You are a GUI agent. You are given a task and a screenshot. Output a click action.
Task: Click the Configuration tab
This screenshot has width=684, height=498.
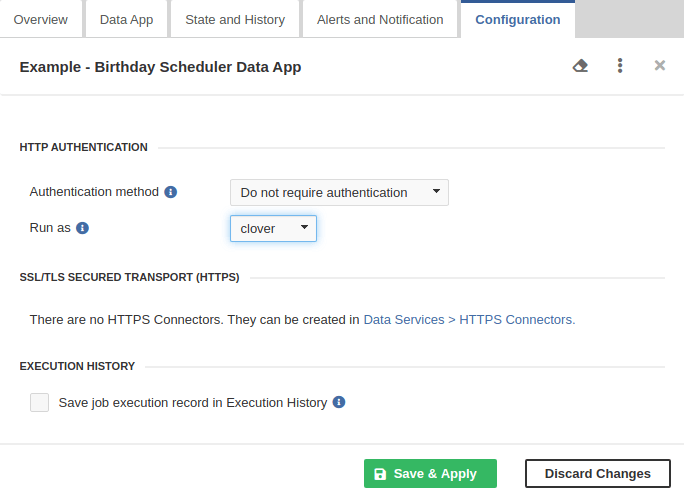[x=518, y=20]
